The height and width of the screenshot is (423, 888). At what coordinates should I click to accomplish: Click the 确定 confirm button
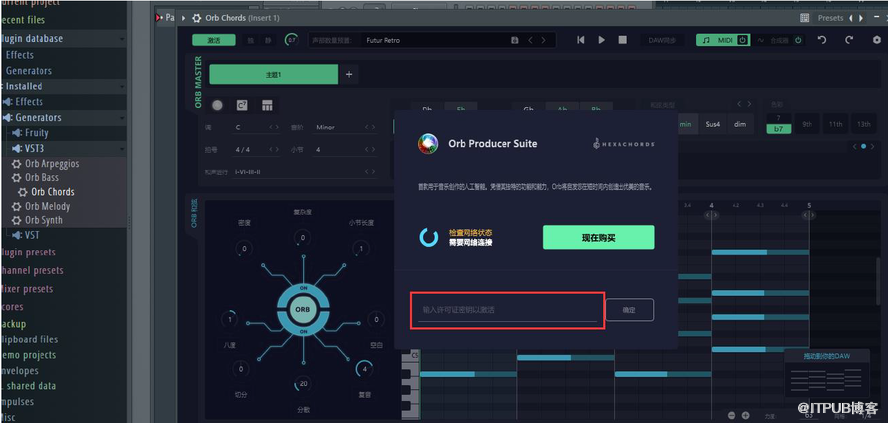pos(629,310)
